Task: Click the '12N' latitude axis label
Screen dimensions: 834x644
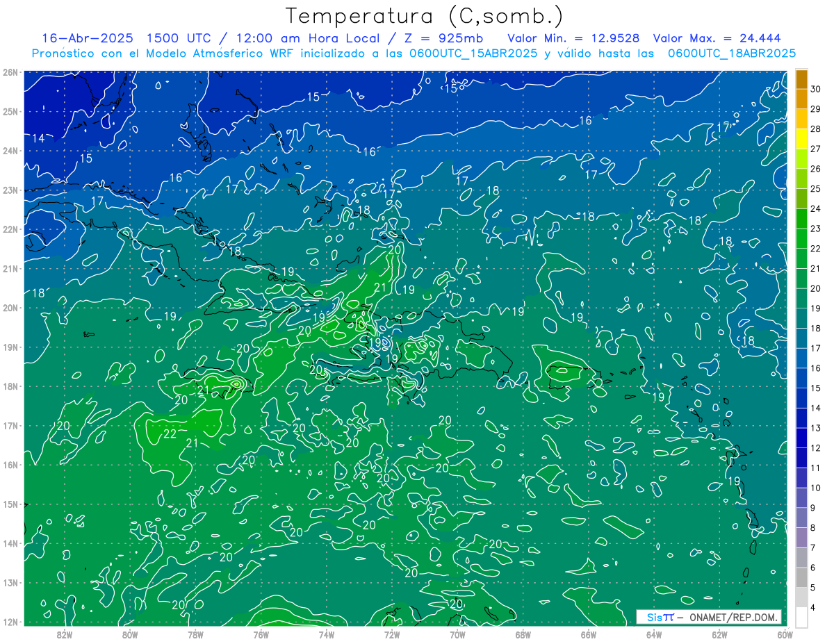Action: 10,622
